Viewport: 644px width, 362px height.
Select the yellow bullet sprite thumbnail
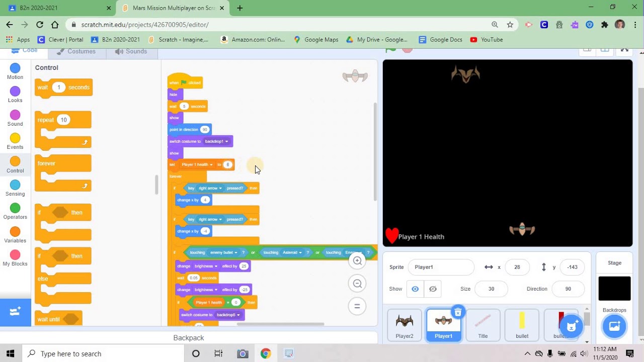coord(522,325)
